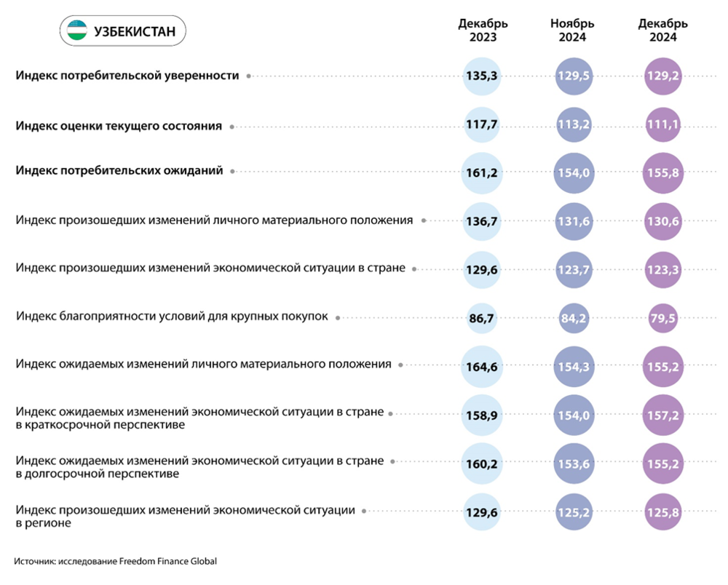Click the 164,6 data bubble
Screen dimensions: 728x585
tap(482, 367)
